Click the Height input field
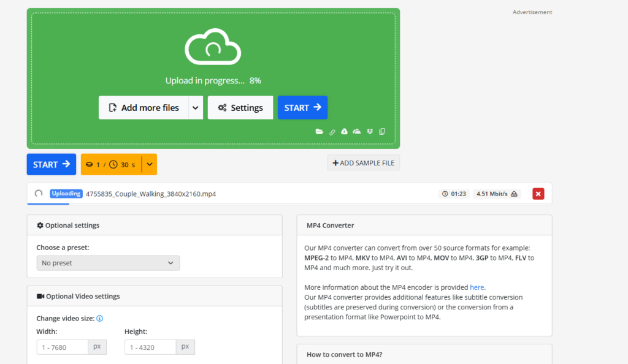Screen dimensions: 628x364 point(150,347)
